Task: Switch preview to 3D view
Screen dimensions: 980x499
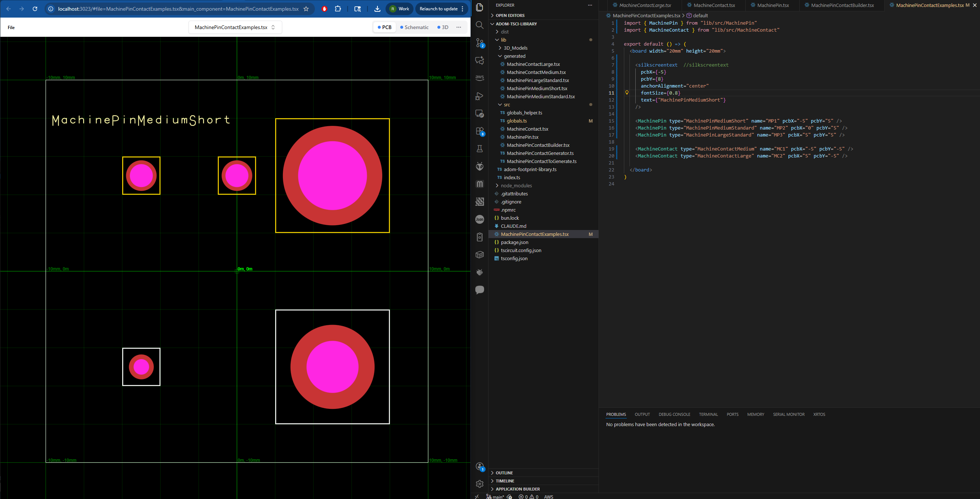Action: pyautogui.click(x=443, y=27)
